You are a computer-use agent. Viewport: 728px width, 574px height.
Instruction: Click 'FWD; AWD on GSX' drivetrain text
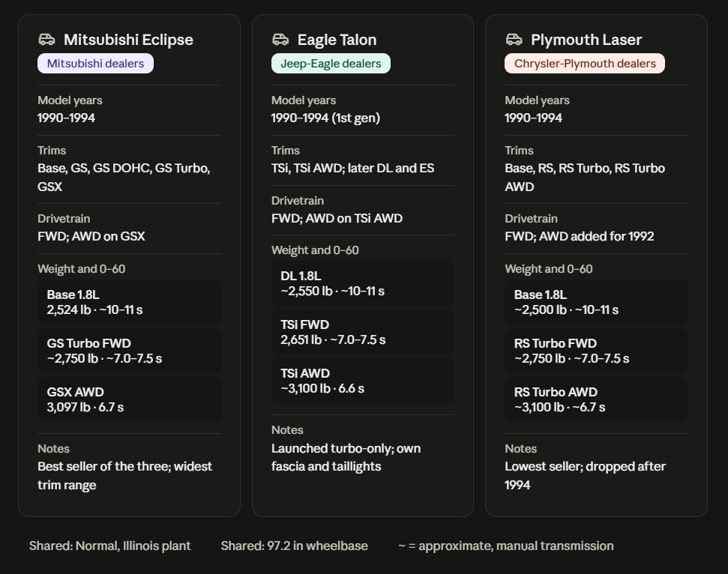click(x=91, y=236)
